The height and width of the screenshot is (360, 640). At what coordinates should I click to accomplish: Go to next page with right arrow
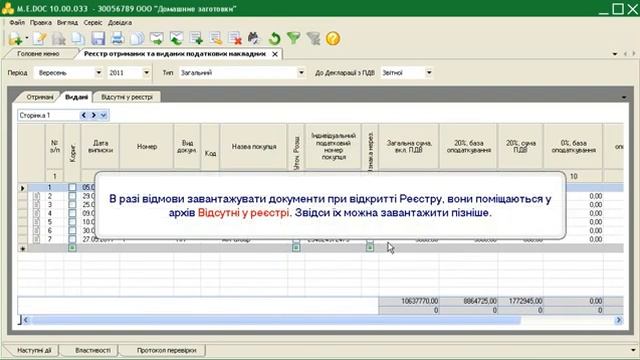94,116
